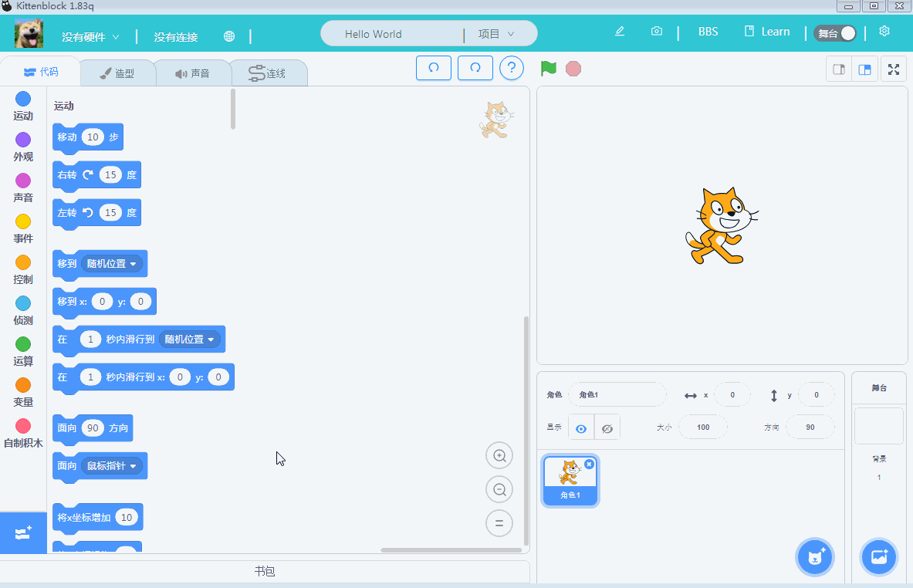Viewport: 913px width, 588px height.
Task: Select the 声音 sound category
Action: pyautogui.click(x=23, y=188)
